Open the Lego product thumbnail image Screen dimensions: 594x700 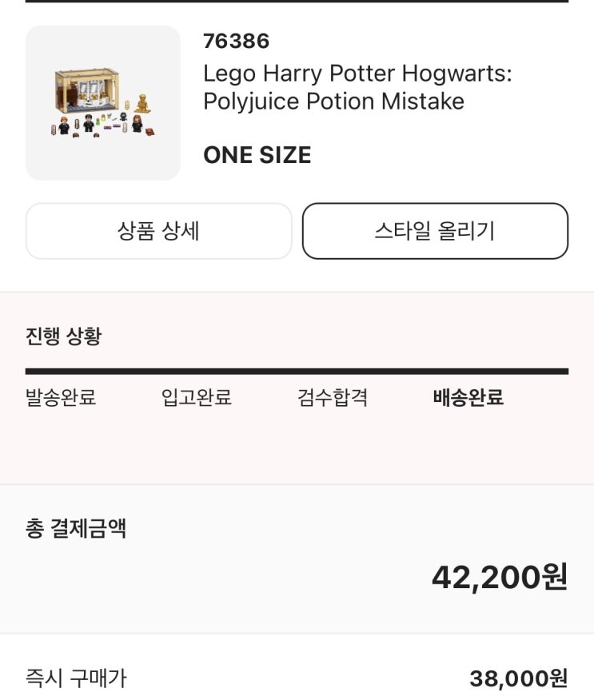(x=103, y=102)
